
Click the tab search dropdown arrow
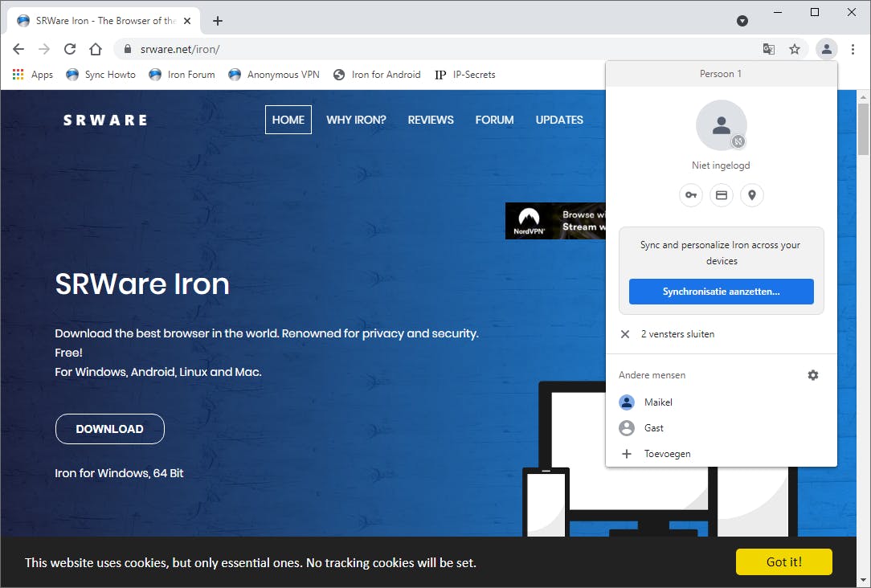742,21
